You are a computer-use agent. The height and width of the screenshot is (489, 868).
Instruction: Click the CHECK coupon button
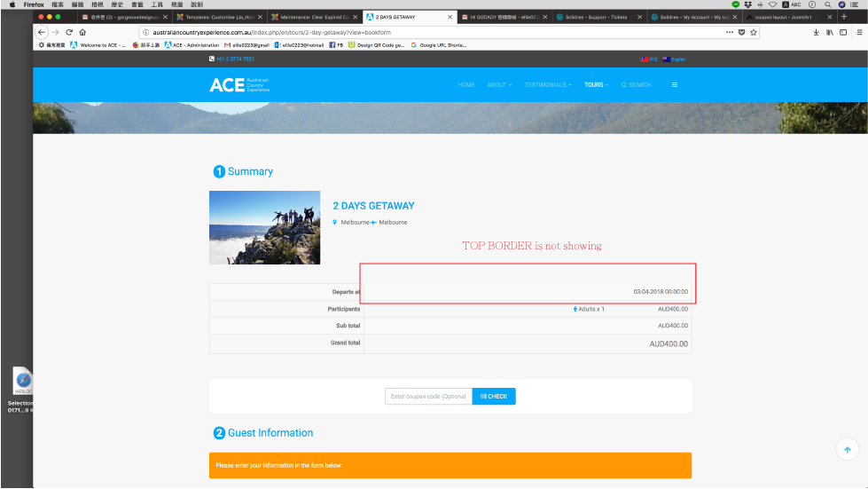tap(494, 396)
